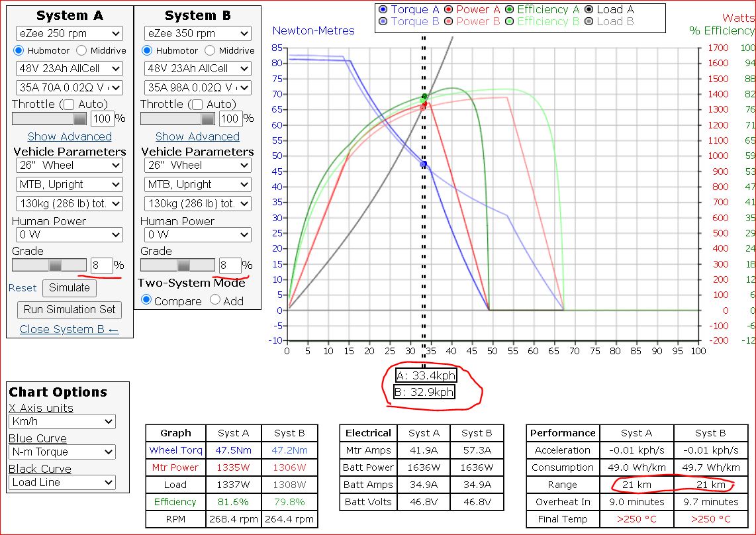Open Black Curve Load Line dropdown

coord(62,483)
